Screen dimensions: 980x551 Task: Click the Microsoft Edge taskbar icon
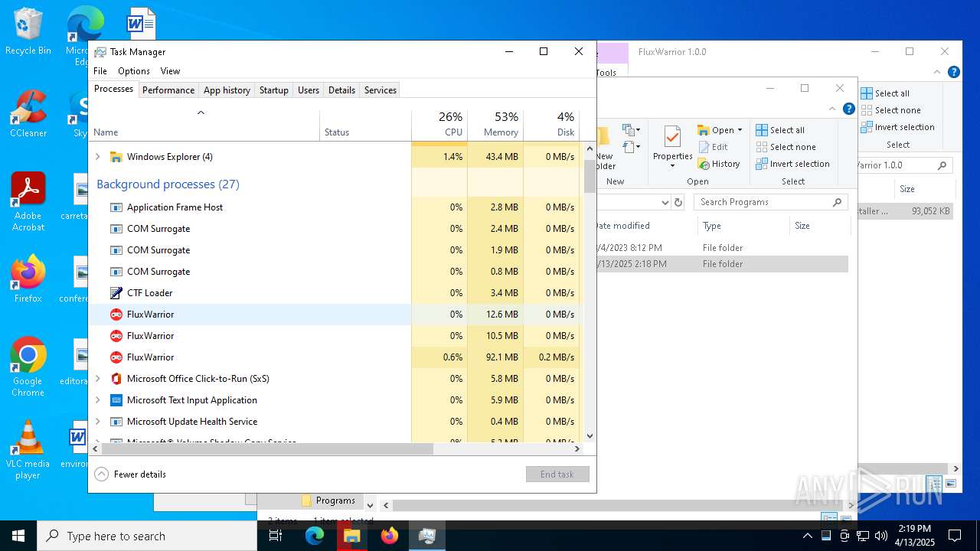pos(315,536)
